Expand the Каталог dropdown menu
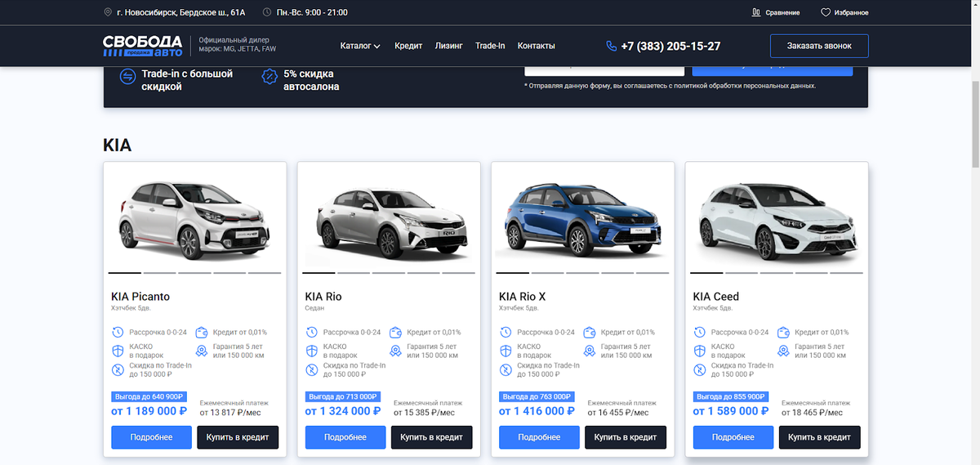 (360, 46)
